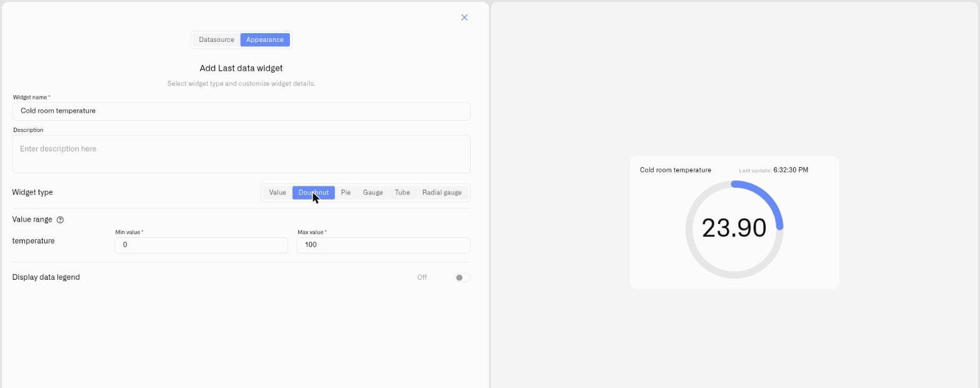Close the Add Last data widget dialog
The height and width of the screenshot is (388, 980).
click(x=464, y=18)
